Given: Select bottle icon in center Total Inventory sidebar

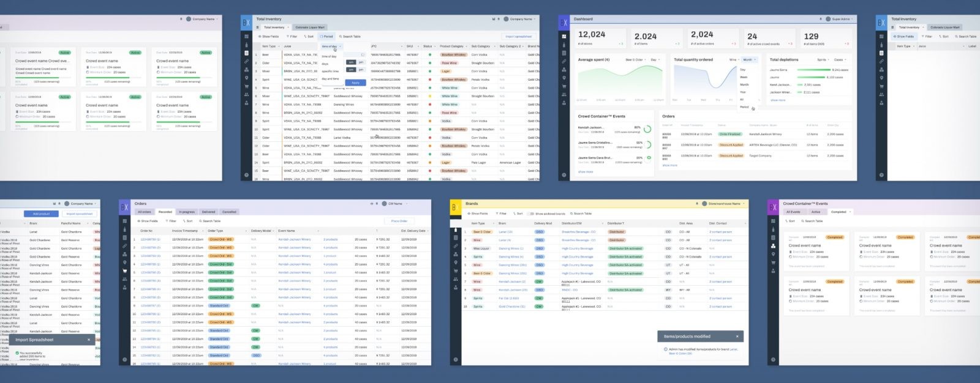Looking at the screenshot, I should coord(246,45).
